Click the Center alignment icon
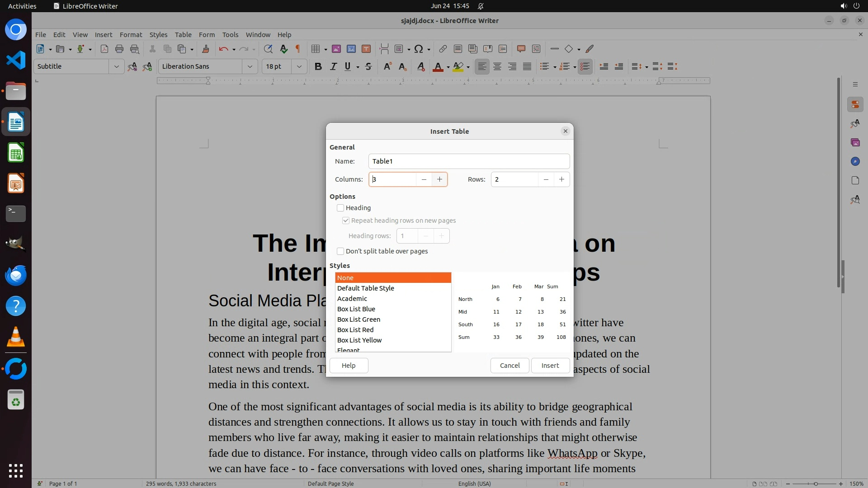The image size is (868, 488). coord(497,66)
